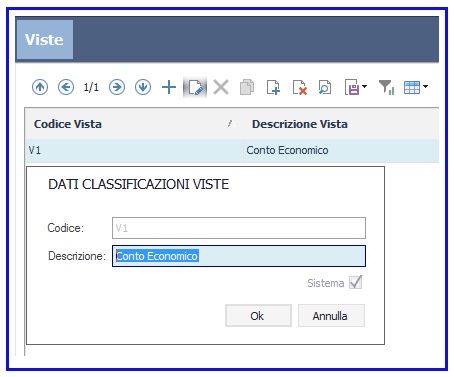Viewport: 454px width, 377px height.
Task: Click the Descrizione input field
Action: (x=239, y=256)
